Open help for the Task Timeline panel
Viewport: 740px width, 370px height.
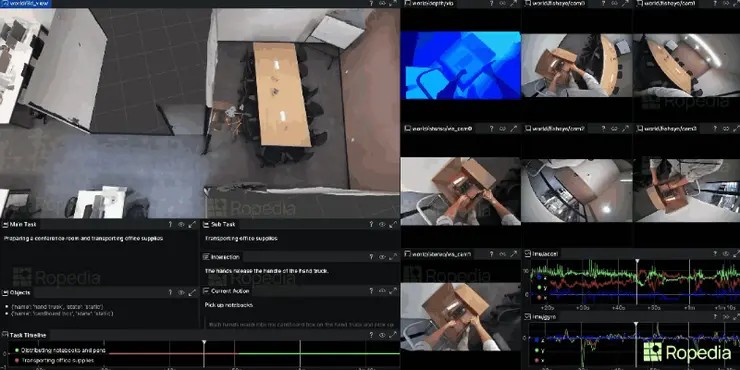371,335
